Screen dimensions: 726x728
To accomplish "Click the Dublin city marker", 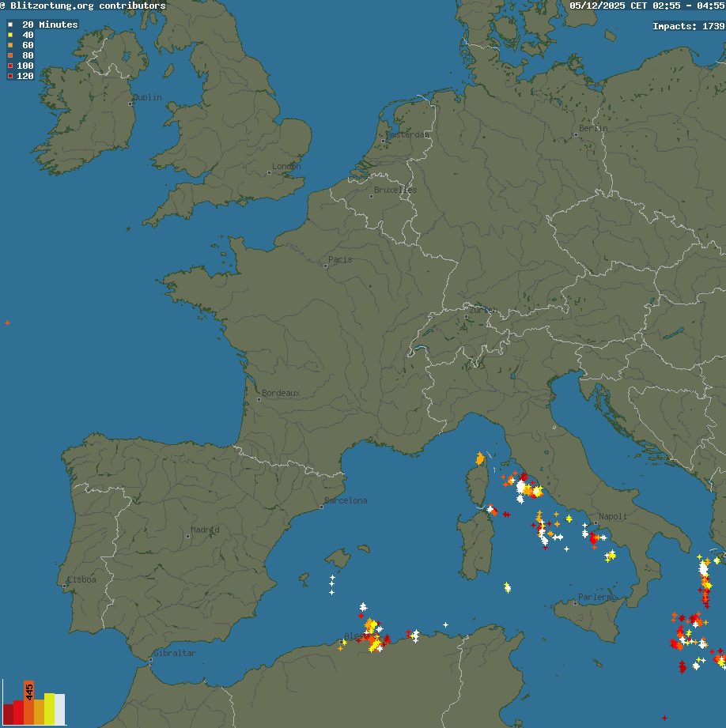I will click(x=130, y=103).
